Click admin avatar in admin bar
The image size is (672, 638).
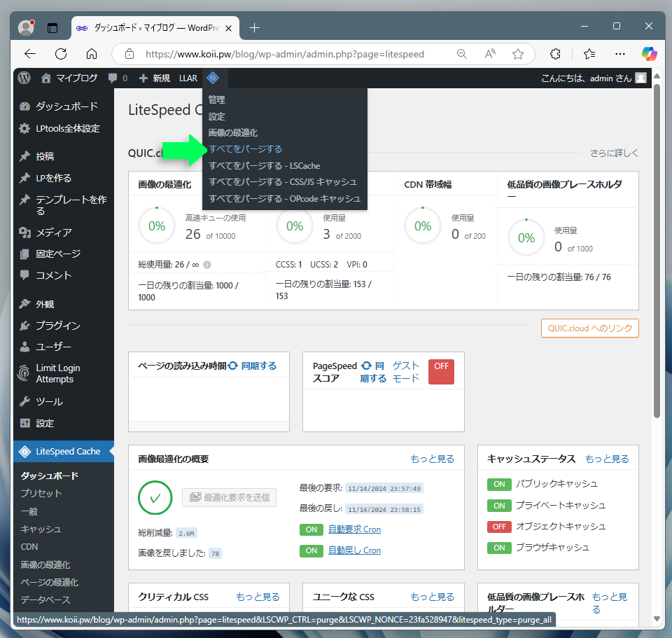coord(640,78)
